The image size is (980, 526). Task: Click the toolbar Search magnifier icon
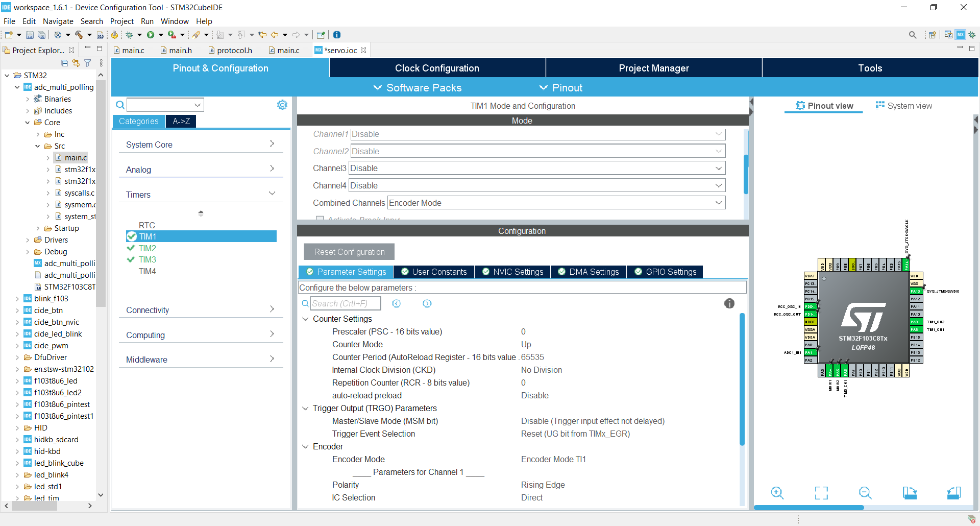913,35
